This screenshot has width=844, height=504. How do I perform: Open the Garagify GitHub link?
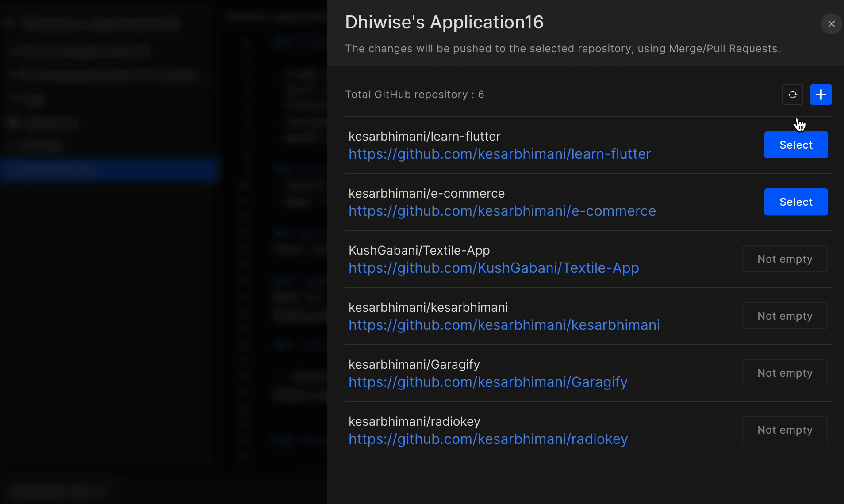click(488, 382)
